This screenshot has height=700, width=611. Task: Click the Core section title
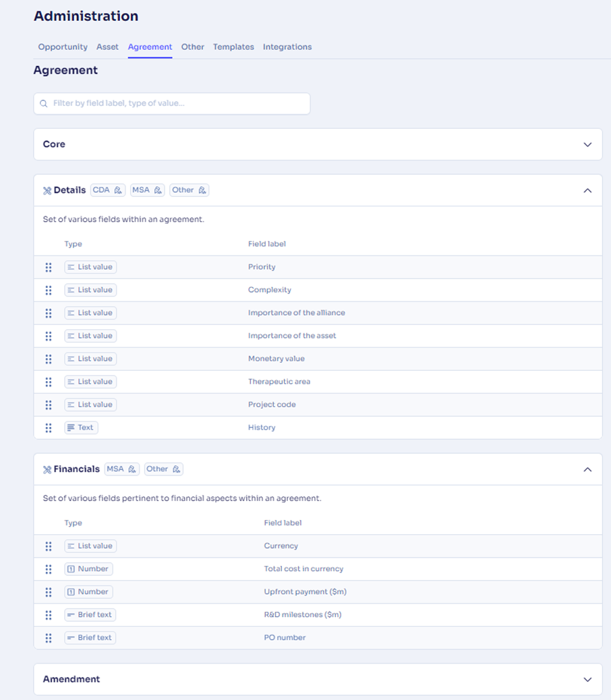click(54, 144)
